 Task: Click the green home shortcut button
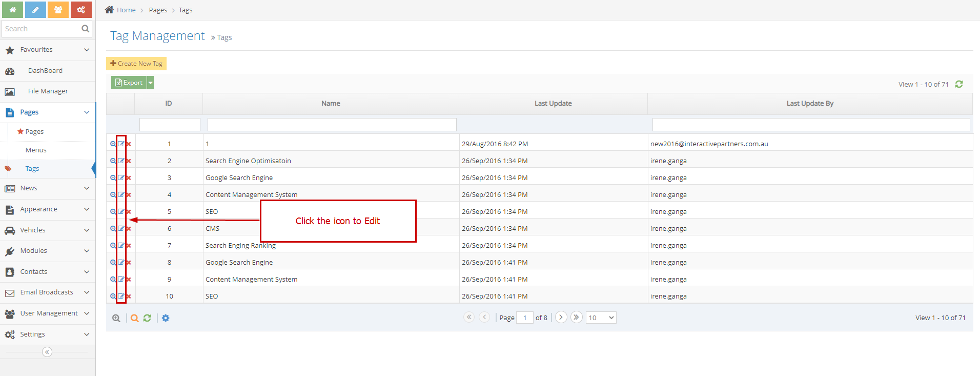click(x=12, y=10)
